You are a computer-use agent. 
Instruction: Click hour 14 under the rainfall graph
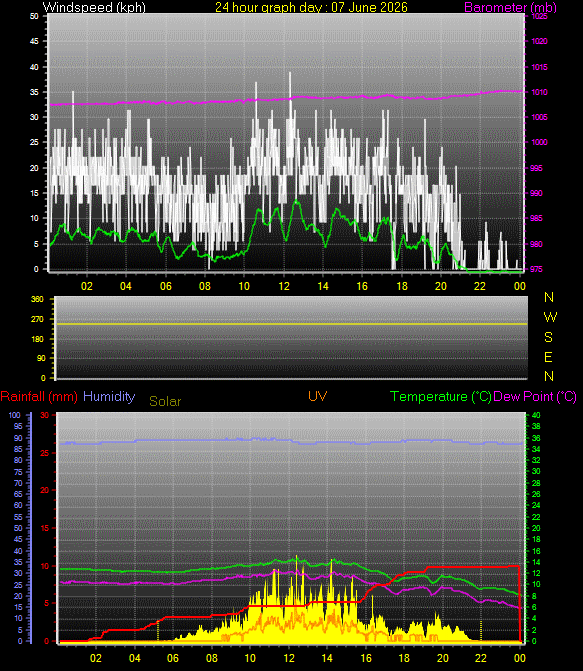(x=327, y=658)
